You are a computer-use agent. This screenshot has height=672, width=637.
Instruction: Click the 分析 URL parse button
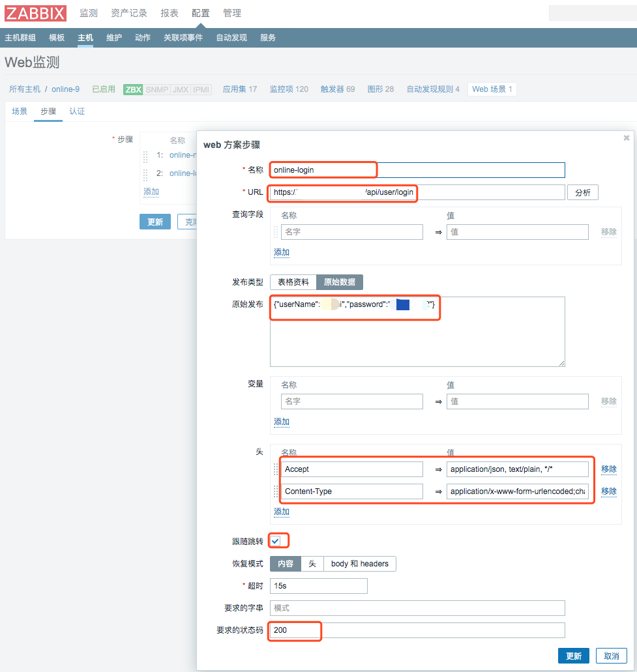point(583,192)
